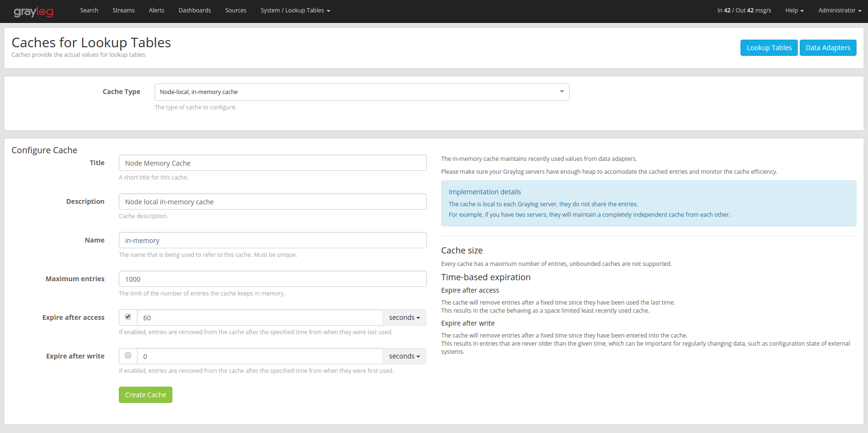The height and width of the screenshot is (433, 868).
Task: Navigate to Streams
Action: pos(123,11)
